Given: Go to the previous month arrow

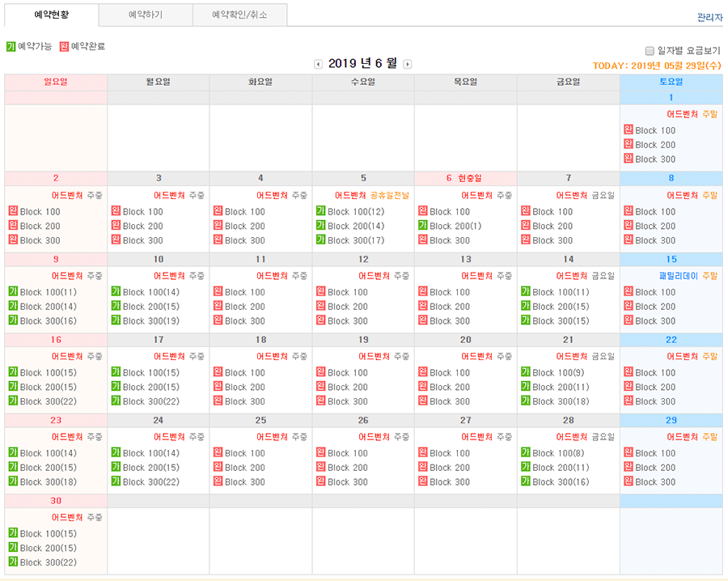Looking at the screenshot, I should click(x=318, y=64).
